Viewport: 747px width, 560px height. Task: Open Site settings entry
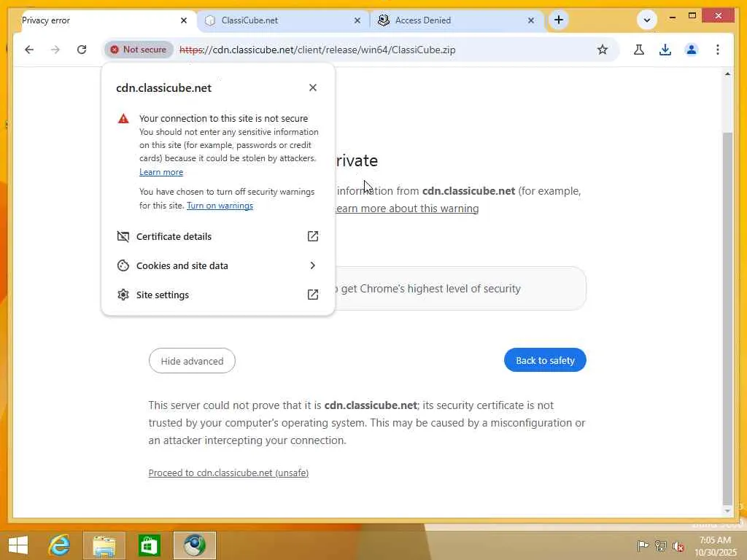click(x=217, y=295)
